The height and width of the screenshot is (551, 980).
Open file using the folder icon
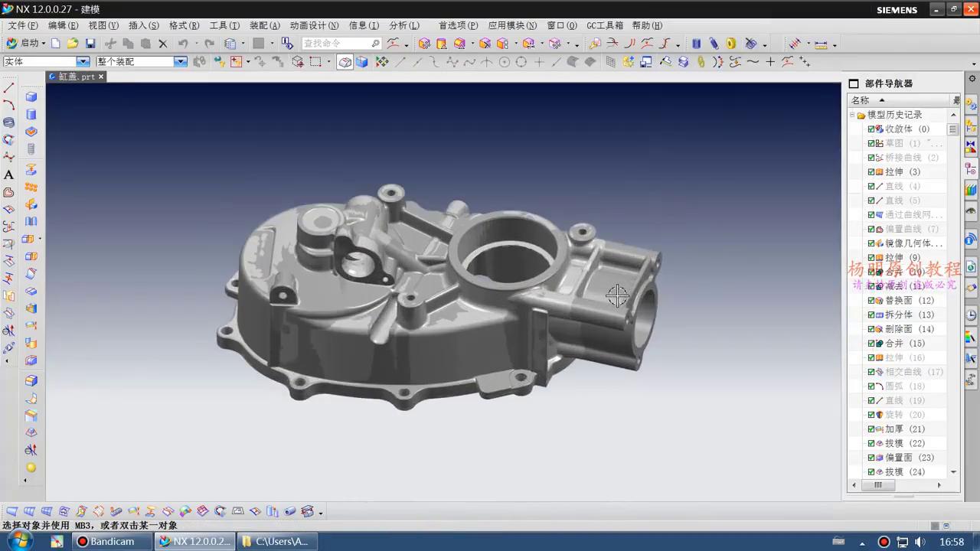73,44
